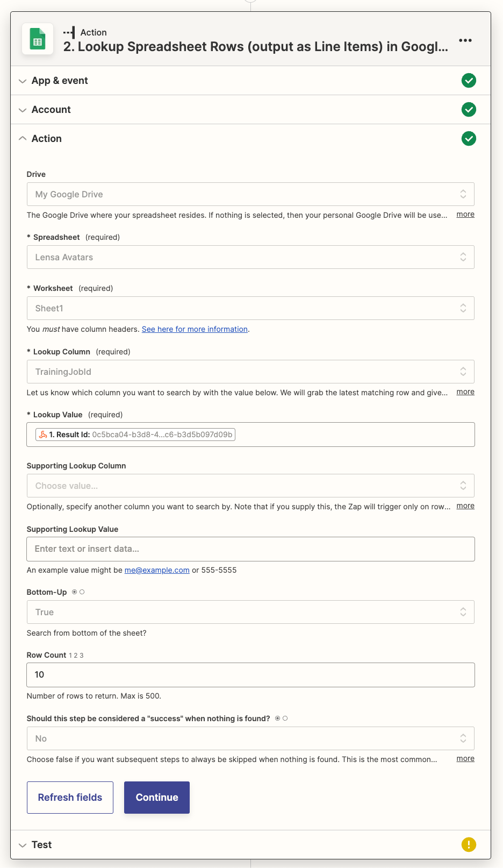The width and height of the screenshot is (503, 868).
Task: Click the green checkmark beside Account
Action: (x=469, y=110)
